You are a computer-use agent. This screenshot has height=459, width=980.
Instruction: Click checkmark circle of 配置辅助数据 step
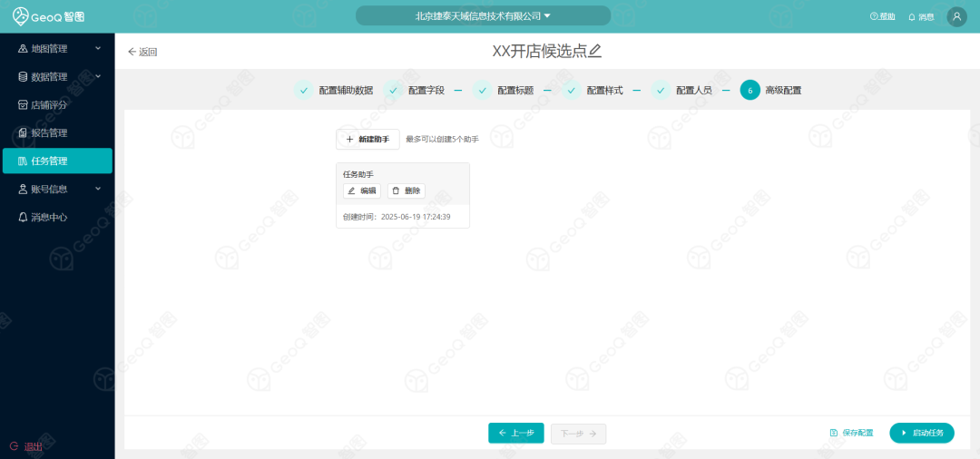[x=304, y=90]
